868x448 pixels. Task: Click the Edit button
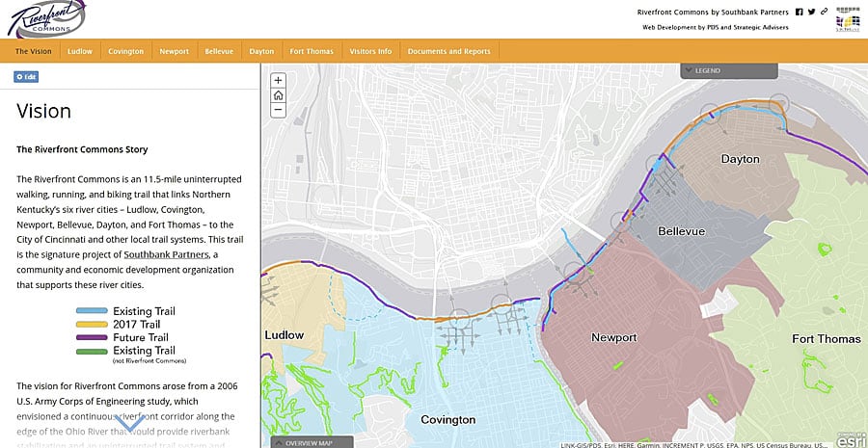[x=26, y=77]
